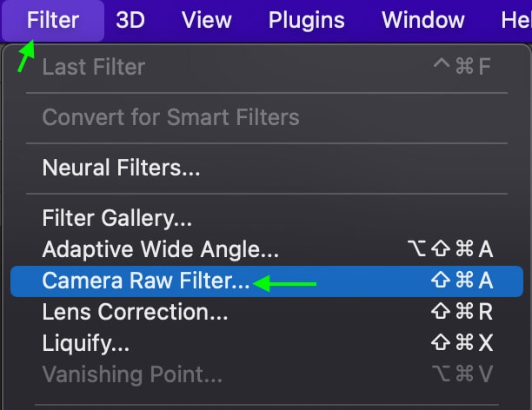The height and width of the screenshot is (410, 532).
Task: Launch Neural Filters
Action: pos(121,168)
